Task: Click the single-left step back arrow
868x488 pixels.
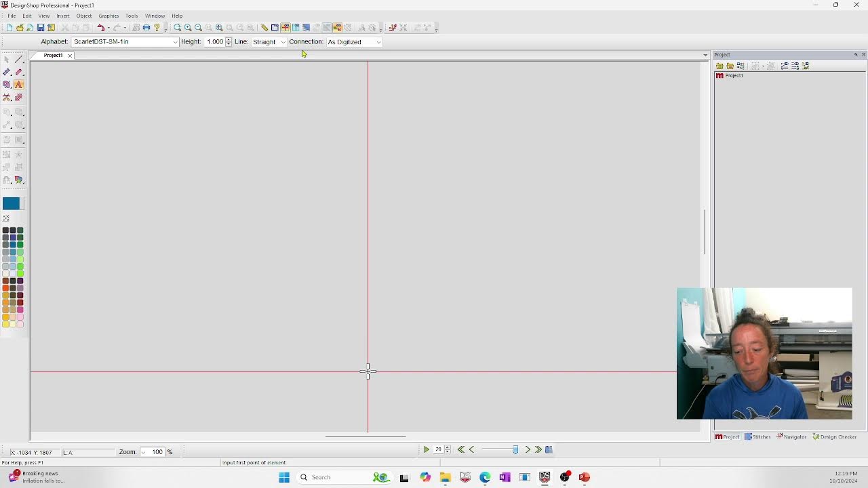Action: pos(472,449)
